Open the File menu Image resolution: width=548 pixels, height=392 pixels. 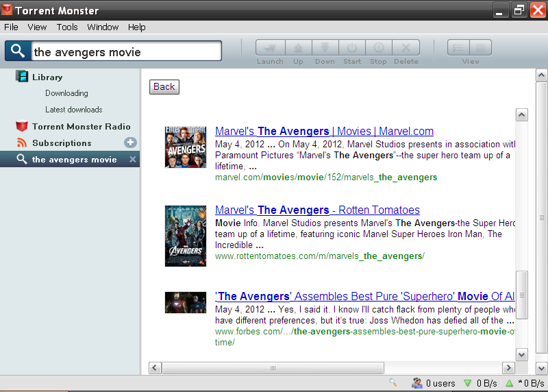(x=11, y=27)
